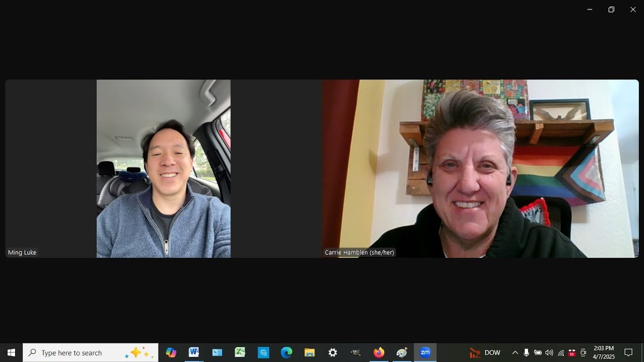Open the DOW stocks widget
This screenshot has height=362, width=644.
[485, 352]
